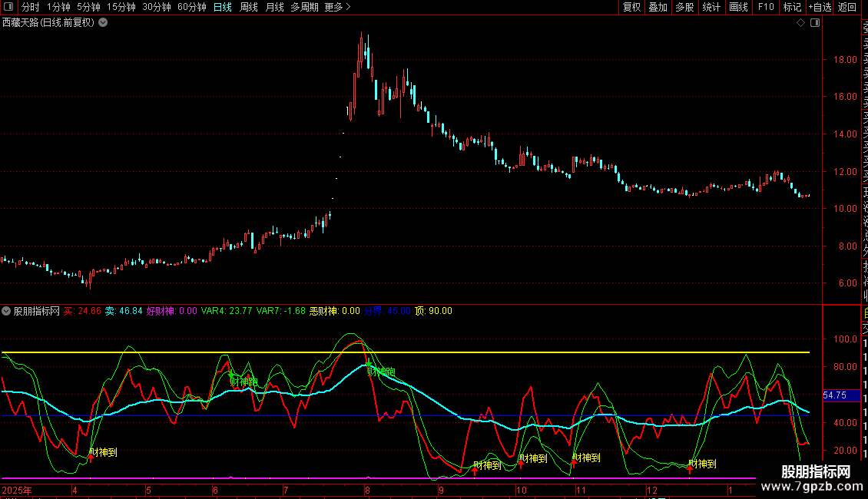Screen dimensions: 868x499
Task: Toggle right panel icon beside the diamond
Action: pyautogui.click(x=814, y=23)
